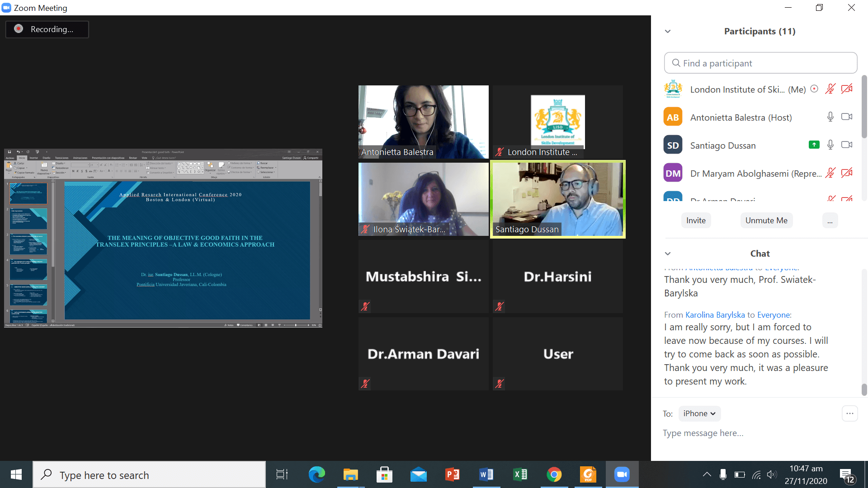
Task: Open Microsoft Store from the taskbar
Action: [384, 474]
